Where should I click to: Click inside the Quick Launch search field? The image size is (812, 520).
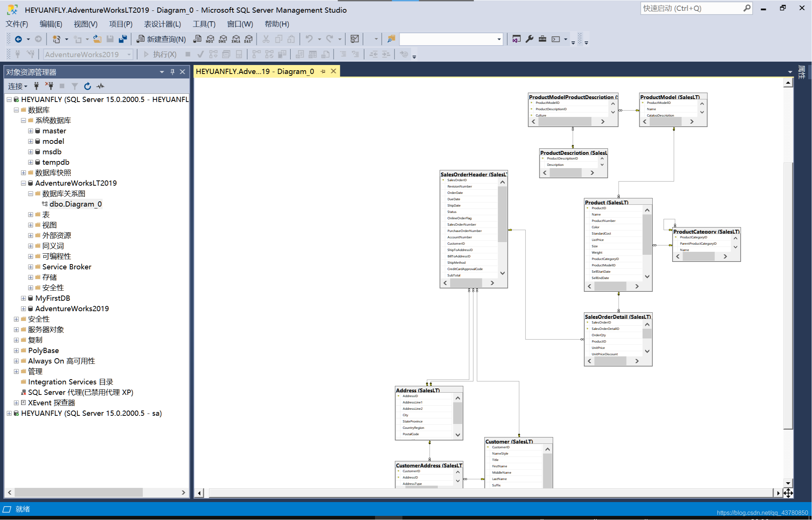[x=691, y=8]
